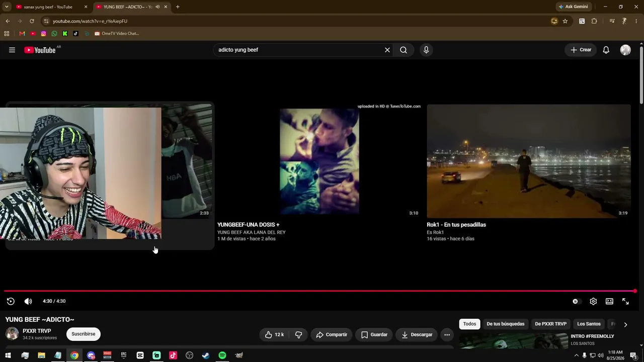Open the YouTube guide hamburger menu
The width and height of the screenshot is (644, 362).
pos(12,50)
